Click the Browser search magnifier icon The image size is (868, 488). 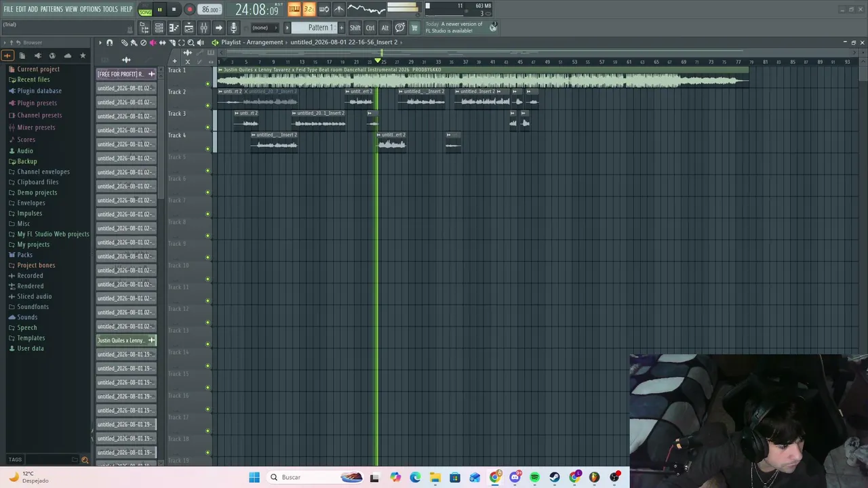click(85, 460)
